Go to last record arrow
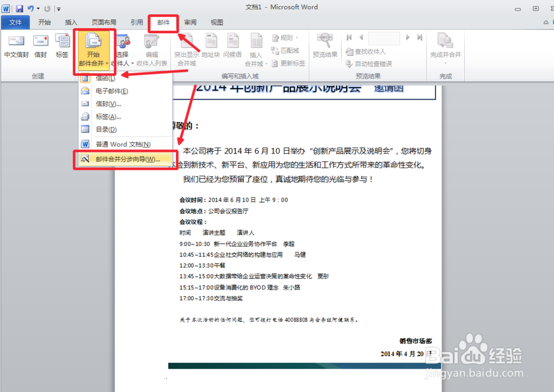The image size is (554, 392). point(419,38)
